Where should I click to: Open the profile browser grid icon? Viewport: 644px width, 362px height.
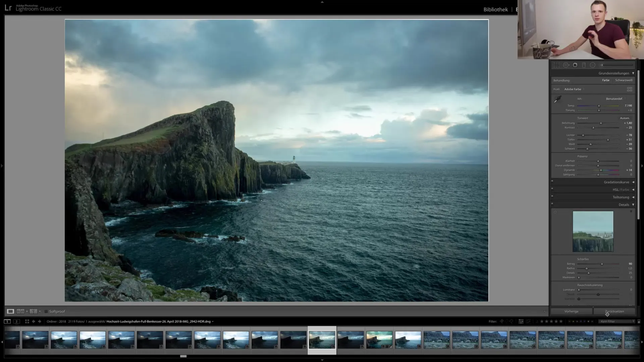pyautogui.click(x=630, y=89)
